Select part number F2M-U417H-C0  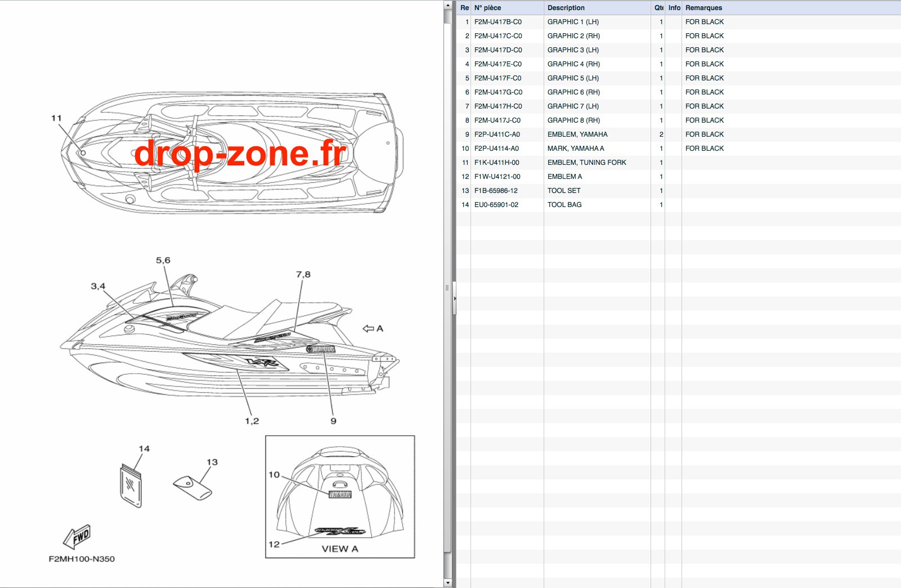[x=498, y=106]
